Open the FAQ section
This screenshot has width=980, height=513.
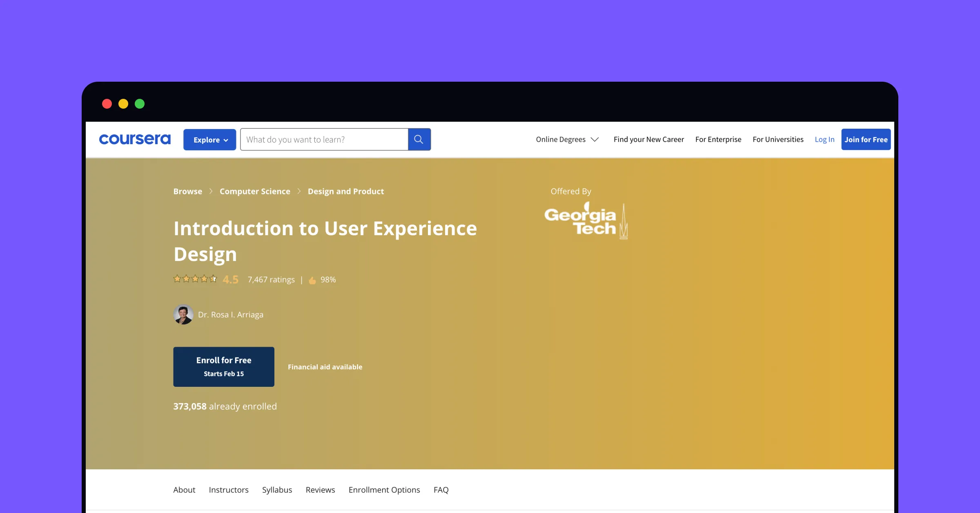click(x=441, y=490)
